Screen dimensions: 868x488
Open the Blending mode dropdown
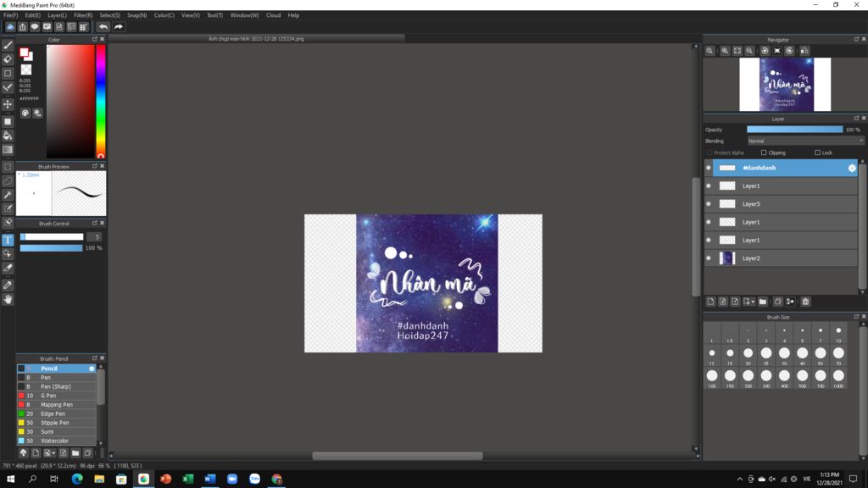pos(805,141)
